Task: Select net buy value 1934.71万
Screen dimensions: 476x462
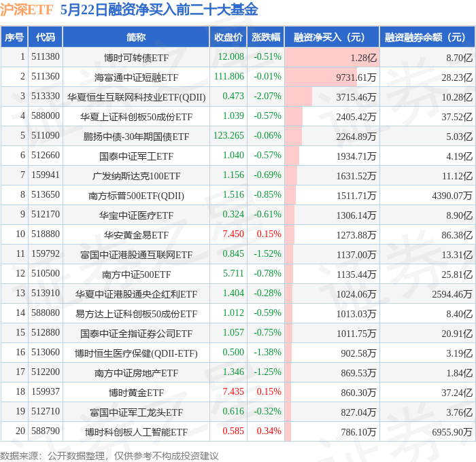Action: tap(356, 156)
